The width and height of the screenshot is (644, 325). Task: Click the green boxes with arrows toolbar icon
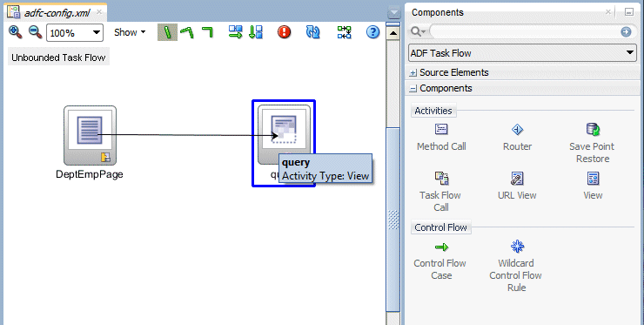[344, 32]
